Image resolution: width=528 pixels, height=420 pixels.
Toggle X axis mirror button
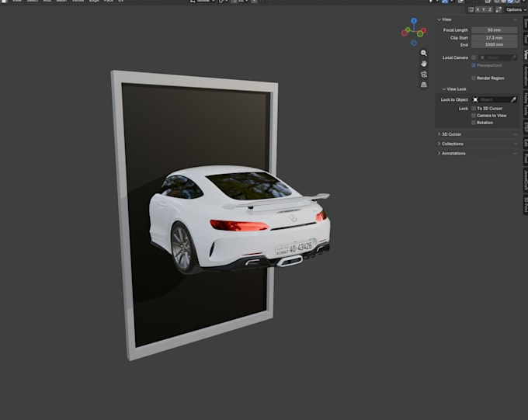(x=478, y=10)
